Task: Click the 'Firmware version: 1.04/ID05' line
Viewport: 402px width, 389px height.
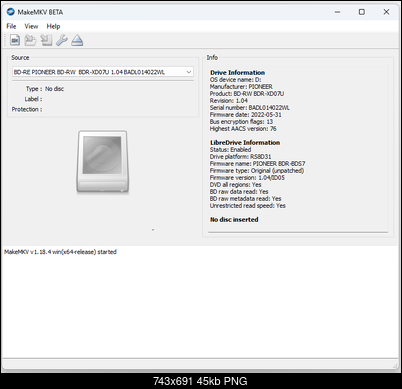Action: pyautogui.click(x=247, y=178)
